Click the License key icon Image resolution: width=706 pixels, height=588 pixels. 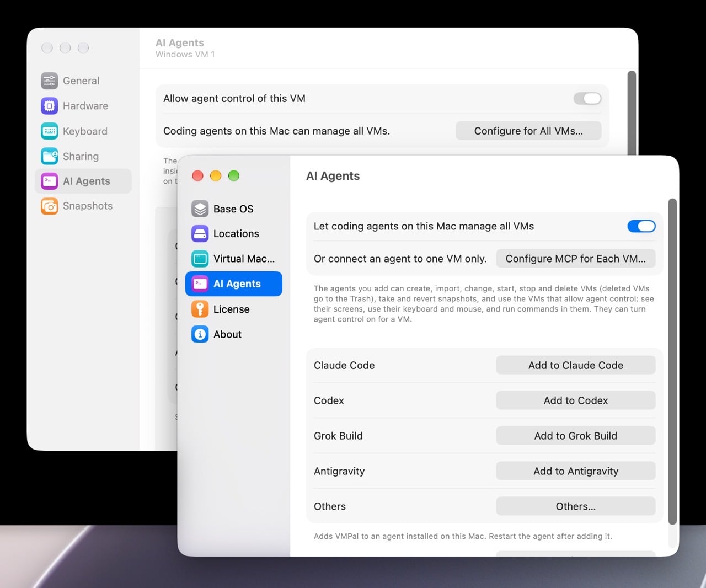click(x=200, y=309)
